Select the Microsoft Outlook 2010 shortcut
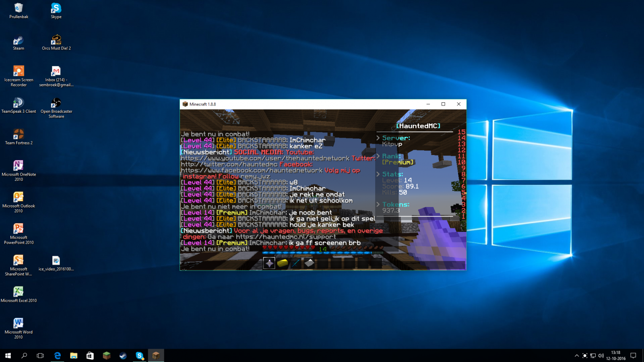Viewport: 644px width, 362px height. point(19,202)
